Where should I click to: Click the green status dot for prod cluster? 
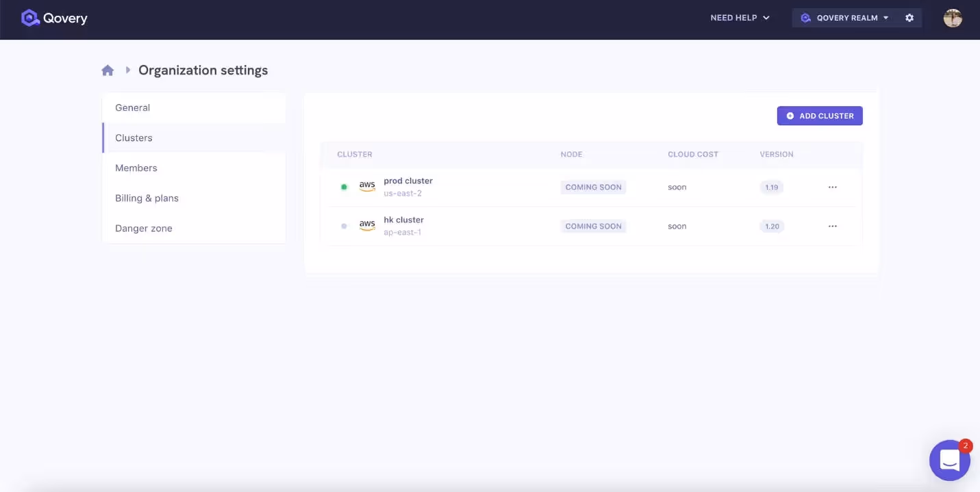[344, 186]
